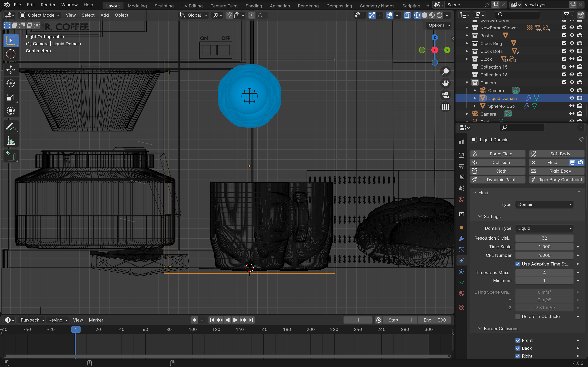The image size is (588, 367).
Task: Open the fluid Type Domain dropdown
Action: (x=544, y=204)
